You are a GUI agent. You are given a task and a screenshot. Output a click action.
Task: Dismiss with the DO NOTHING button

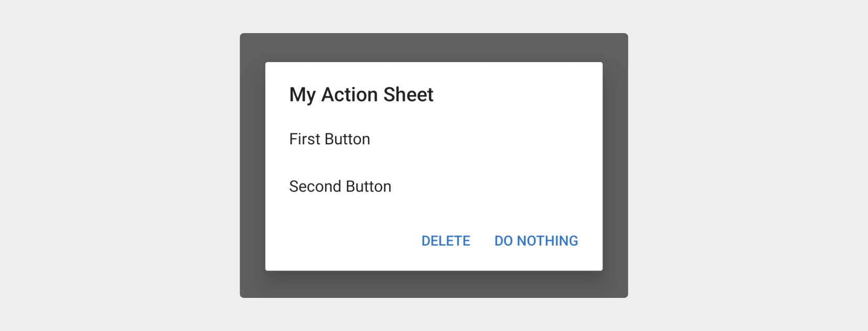[x=536, y=241]
